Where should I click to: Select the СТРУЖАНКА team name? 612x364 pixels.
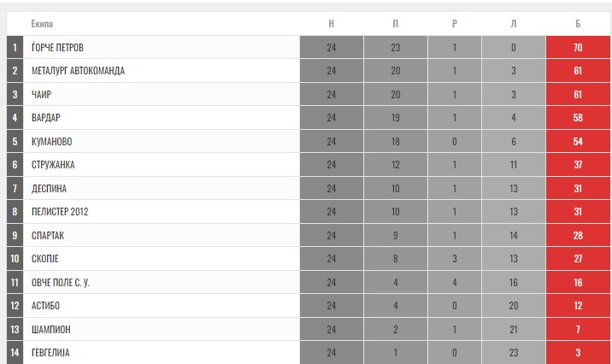pyautogui.click(x=53, y=165)
